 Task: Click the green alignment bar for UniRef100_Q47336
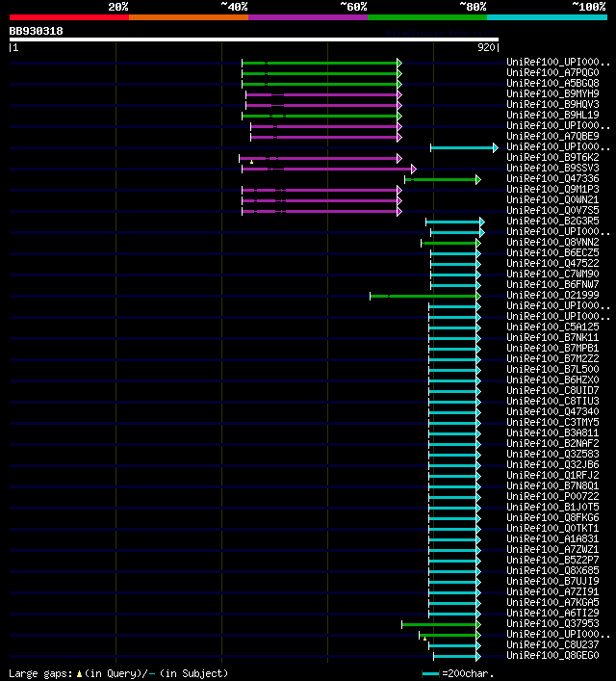tap(443, 180)
